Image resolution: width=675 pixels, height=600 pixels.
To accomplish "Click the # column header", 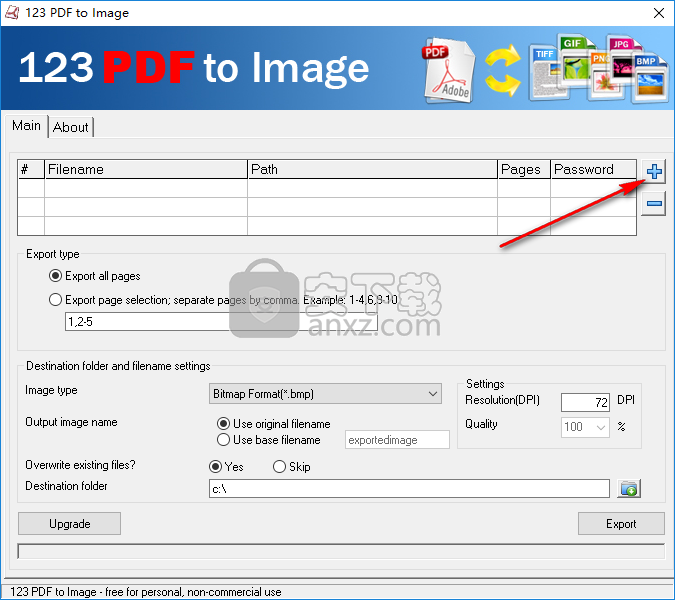I will point(31,169).
